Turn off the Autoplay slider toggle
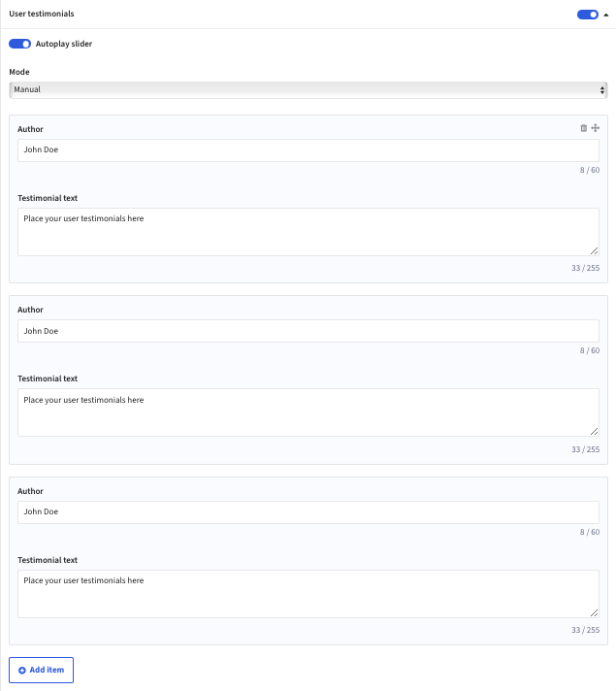 tap(19, 44)
